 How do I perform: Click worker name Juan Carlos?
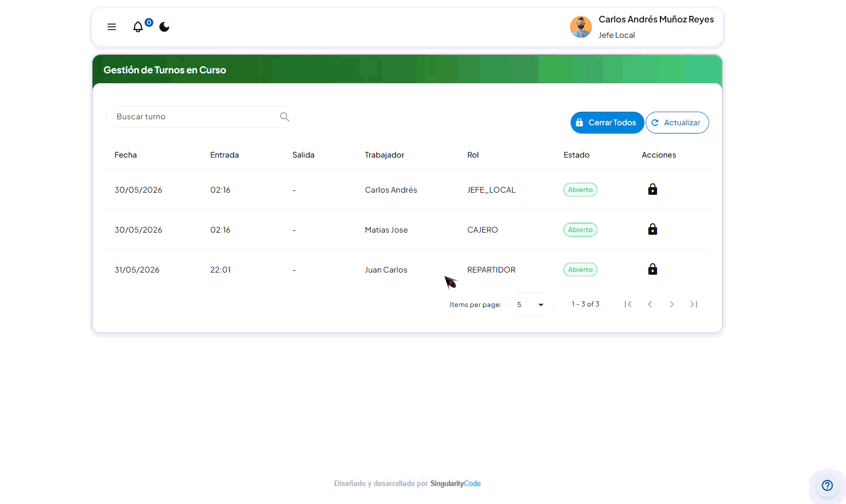click(386, 270)
